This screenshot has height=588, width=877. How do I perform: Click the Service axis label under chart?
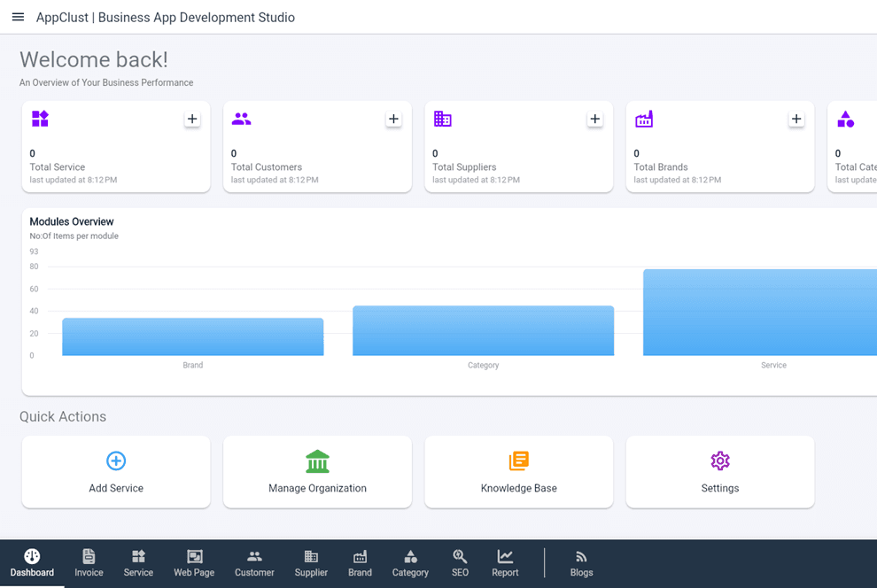[773, 365]
